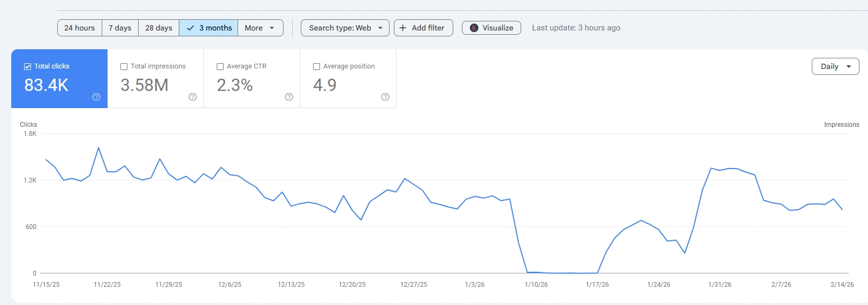Select the 24 hours range tab
Image resolution: width=868 pixels, height=305 pixels.
79,28
